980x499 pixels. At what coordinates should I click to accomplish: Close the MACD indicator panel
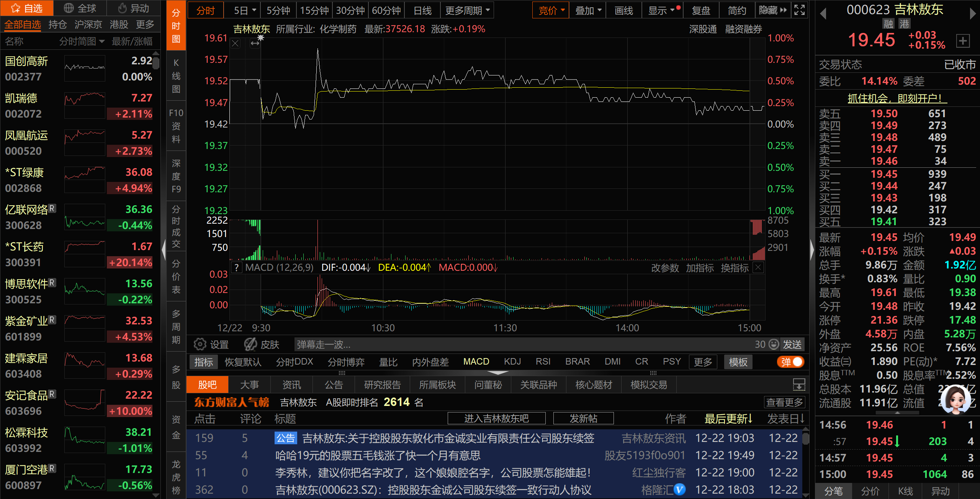[x=758, y=267]
